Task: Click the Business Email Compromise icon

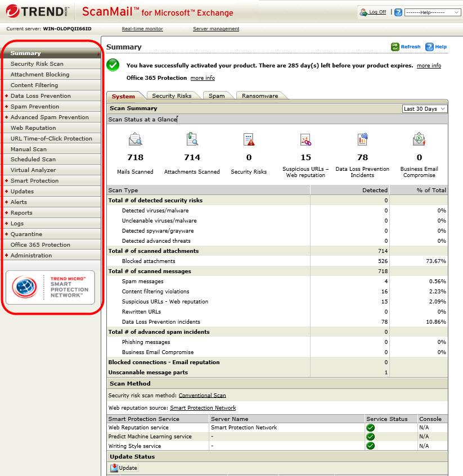Action: pos(419,139)
